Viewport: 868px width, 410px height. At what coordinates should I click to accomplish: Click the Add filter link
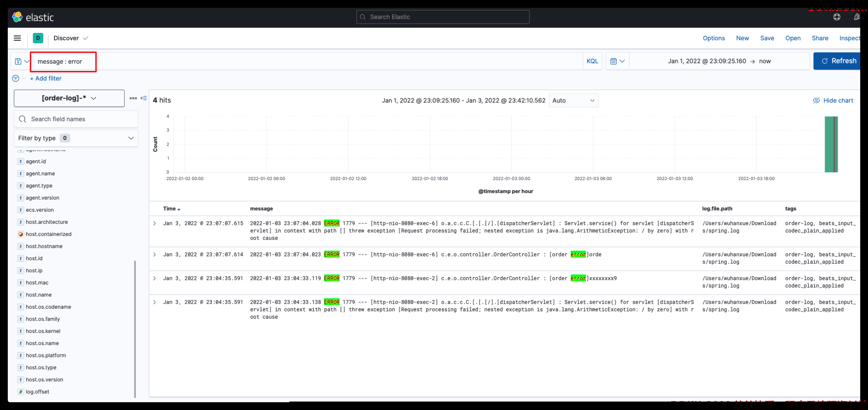point(46,78)
